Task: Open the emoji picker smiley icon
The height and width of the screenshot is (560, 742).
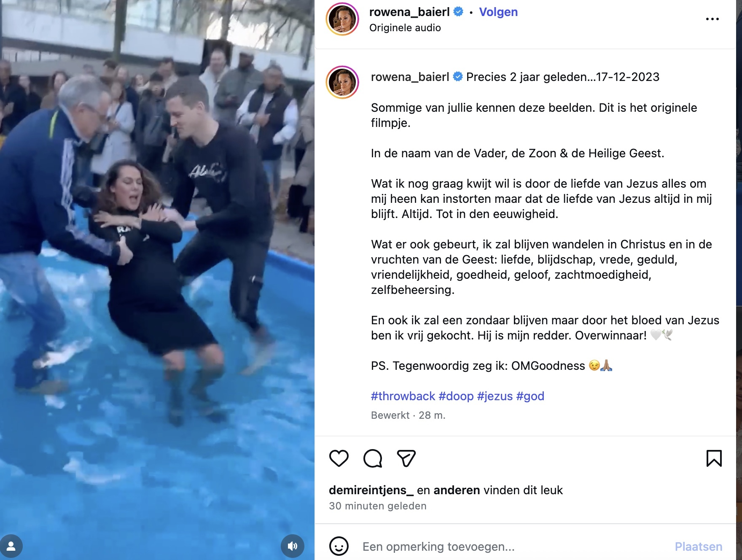Action: 339,546
